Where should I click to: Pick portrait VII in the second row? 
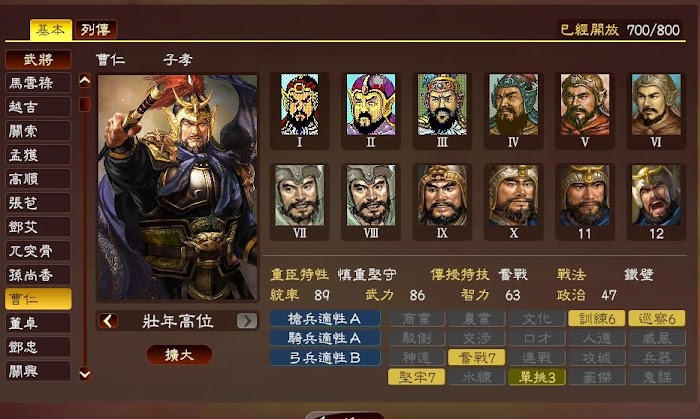(300, 202)
